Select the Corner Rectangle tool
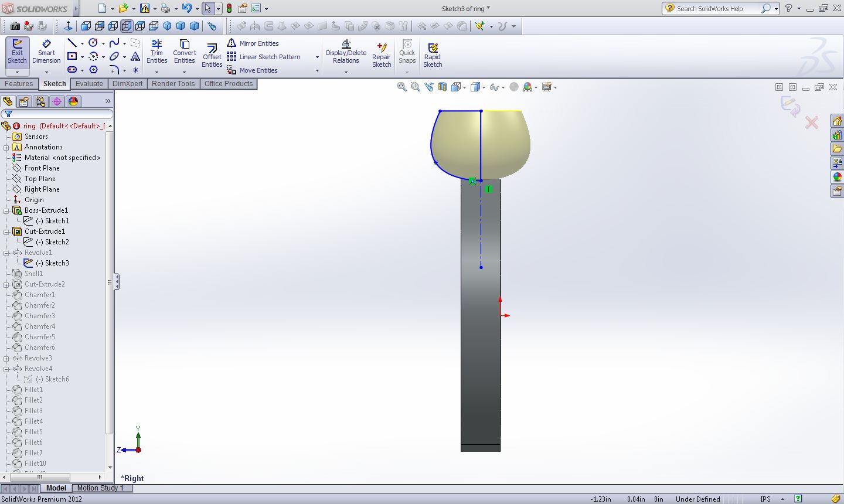This screenshot has height=504, width=844. pyautogui.click(x=72, y=56)
